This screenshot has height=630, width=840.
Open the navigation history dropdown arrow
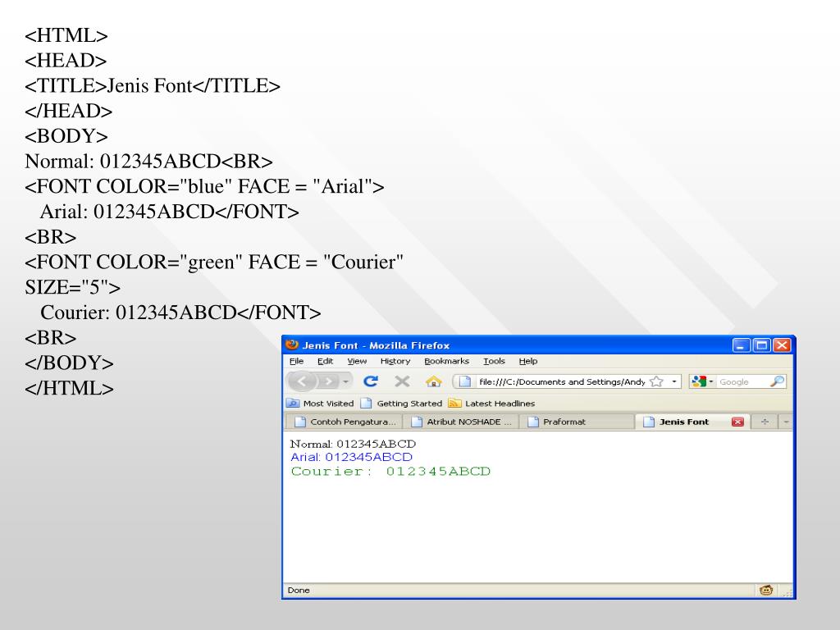click(345, 381)
